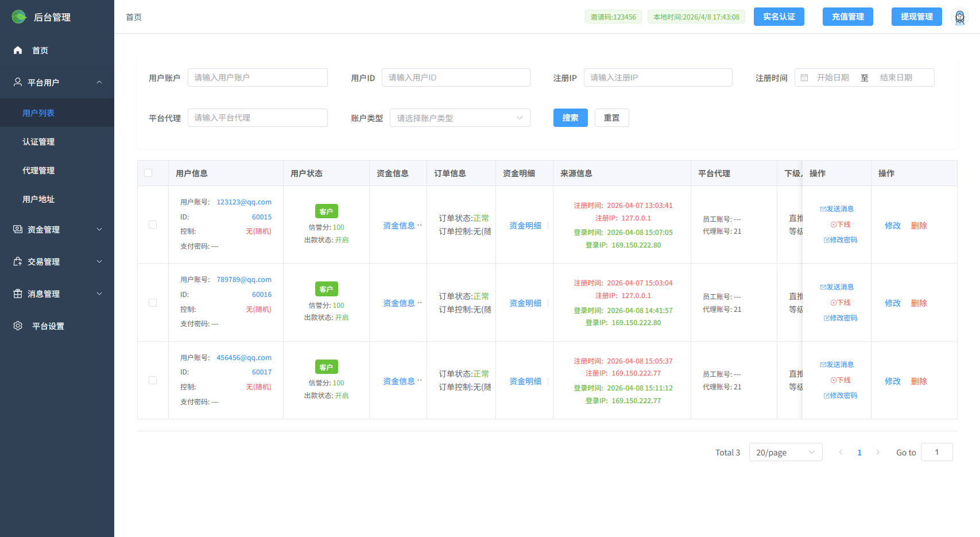Click 提现管理 button in header
The image size is (980, 537).
916,17
